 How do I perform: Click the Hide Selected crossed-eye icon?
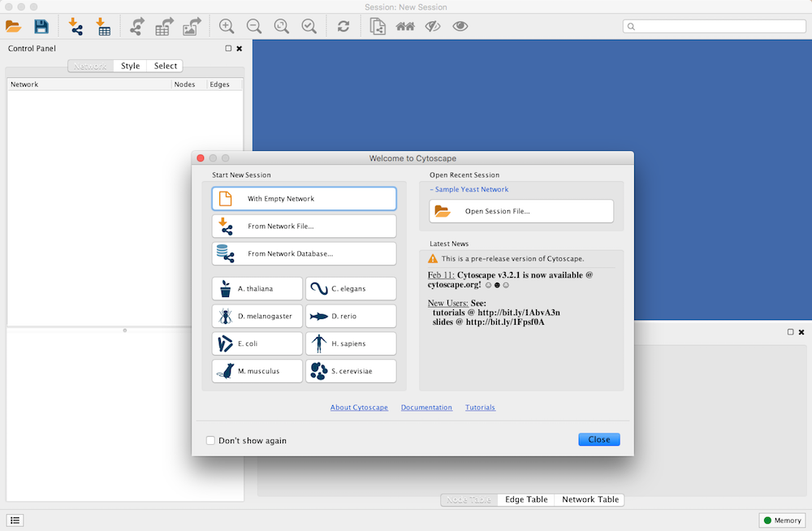433,27
